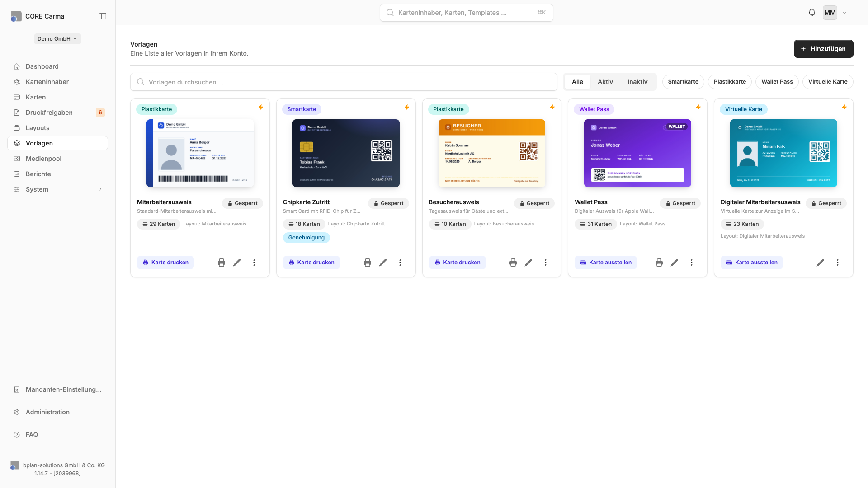Open Druckfreigaben in the sidebar

pyautogui.click(x=57, y=113)
